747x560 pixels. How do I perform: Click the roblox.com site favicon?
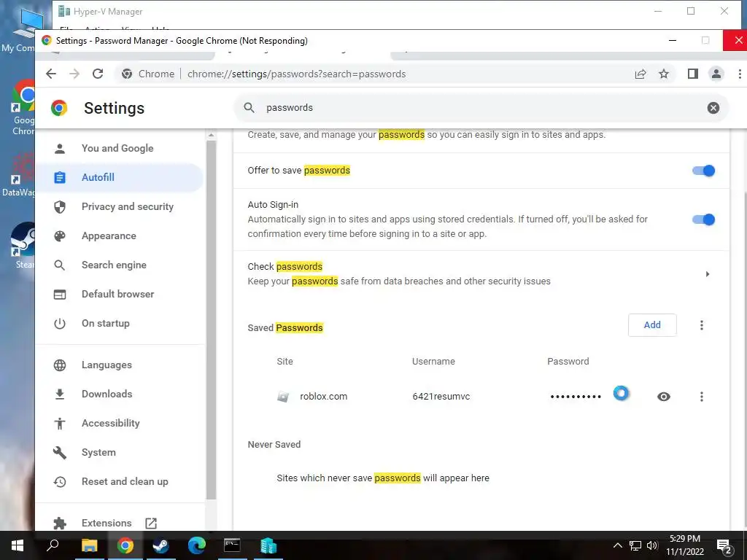point(283,397)
